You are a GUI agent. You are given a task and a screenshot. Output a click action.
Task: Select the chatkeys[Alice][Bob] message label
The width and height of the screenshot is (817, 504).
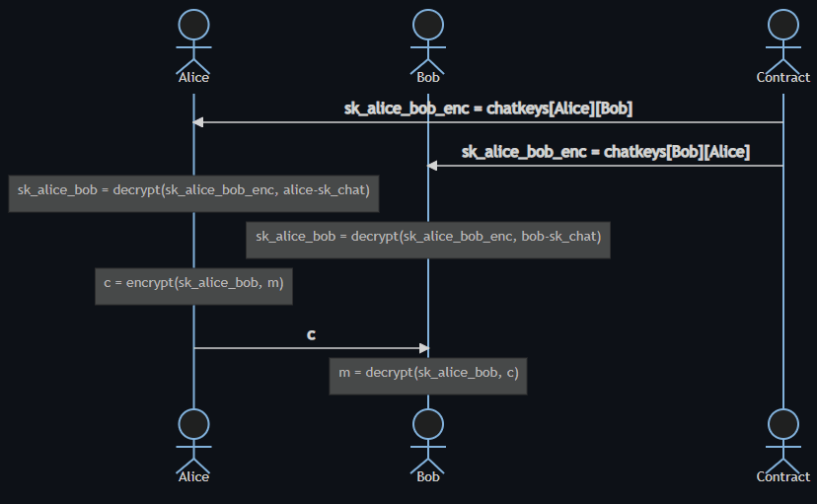tap(487, 108)
